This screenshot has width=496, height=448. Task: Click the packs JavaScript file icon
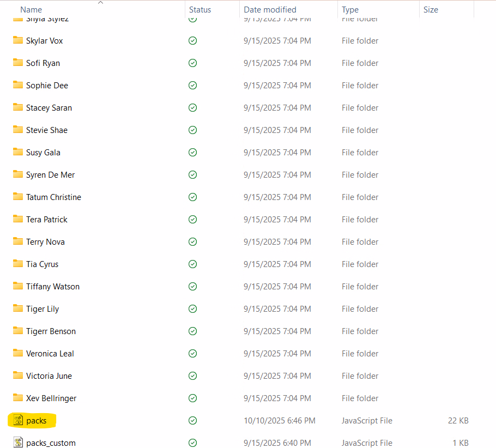point(17,421)
